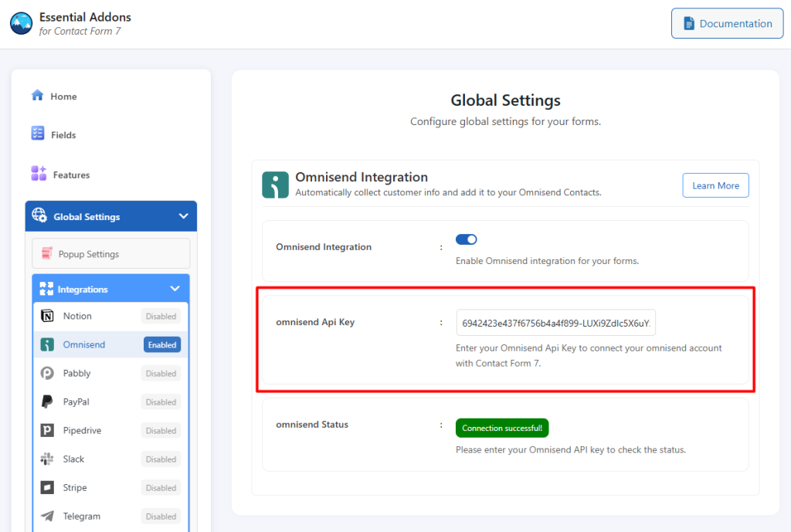Click the Stripe logo icon

47,488
